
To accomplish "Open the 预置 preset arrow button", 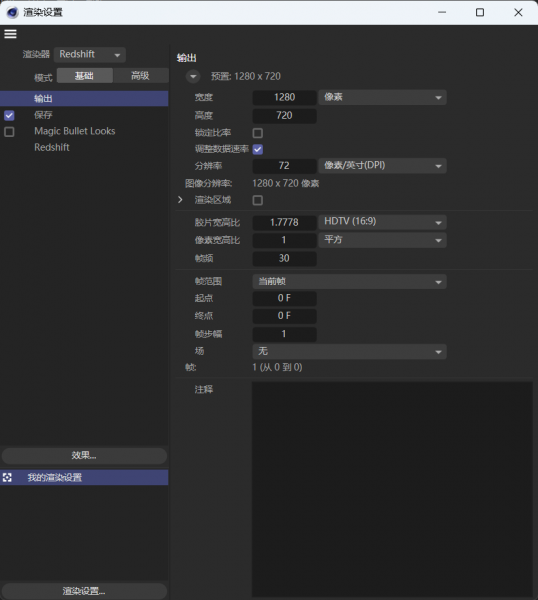I will pyautogui.click(x=193, y=77).
